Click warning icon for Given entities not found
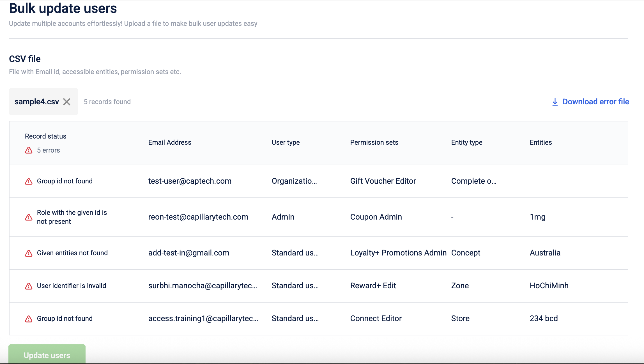 point(29,253)
